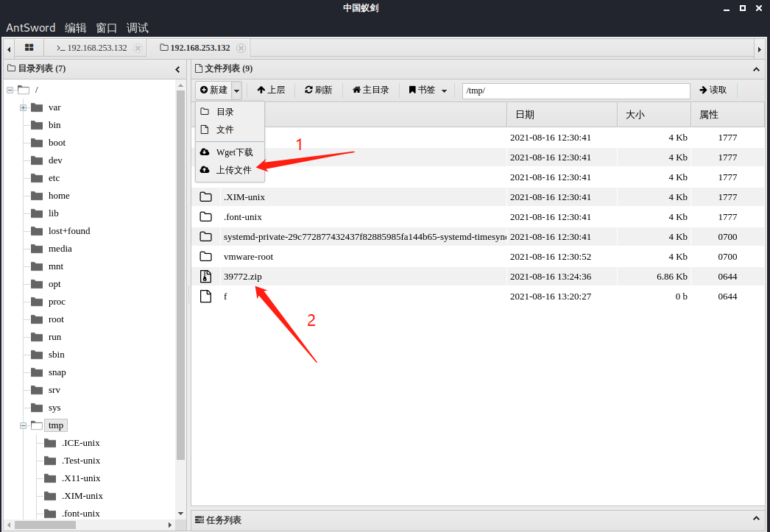Sort by the 属性 column header

pyautogui.click(x=728, y=114)
